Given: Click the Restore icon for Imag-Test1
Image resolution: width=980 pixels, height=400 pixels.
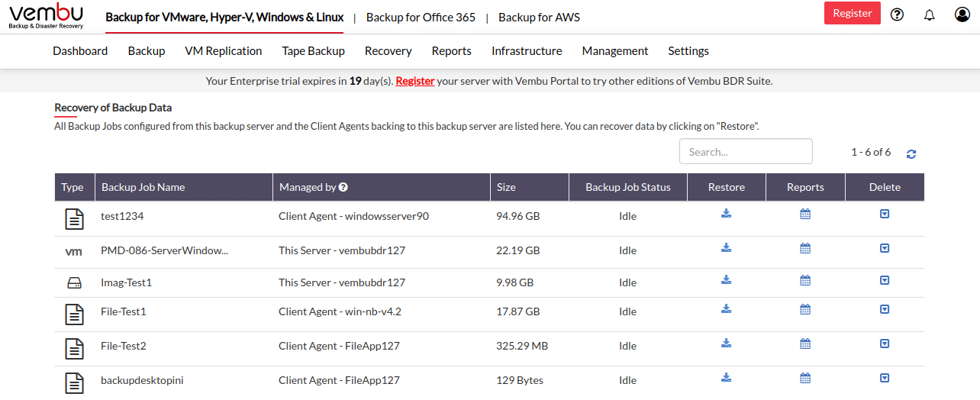Looking at the screenshot, I should coord(727,279).
